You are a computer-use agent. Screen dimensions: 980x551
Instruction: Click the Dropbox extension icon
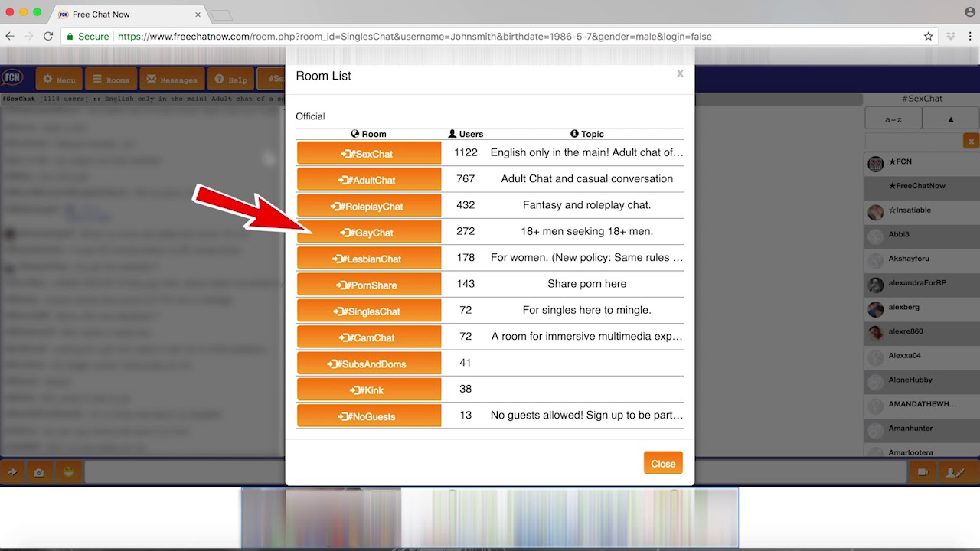point(951,36)
